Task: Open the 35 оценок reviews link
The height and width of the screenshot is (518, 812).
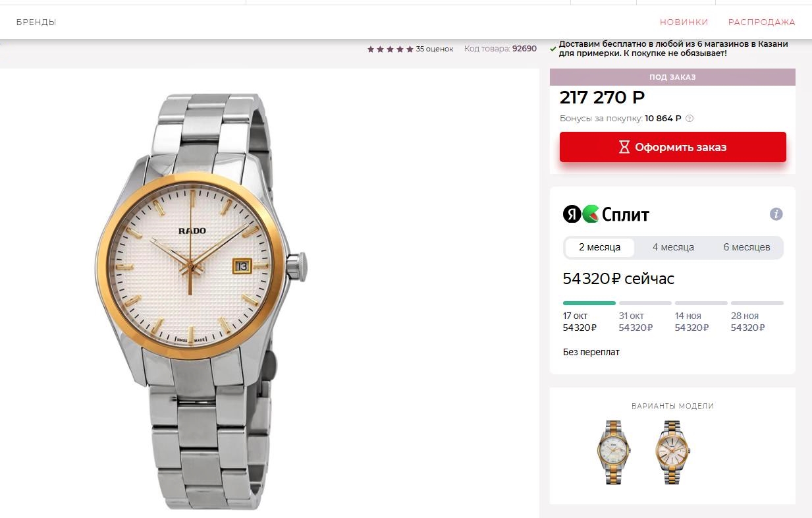Action: coord(435,49)
